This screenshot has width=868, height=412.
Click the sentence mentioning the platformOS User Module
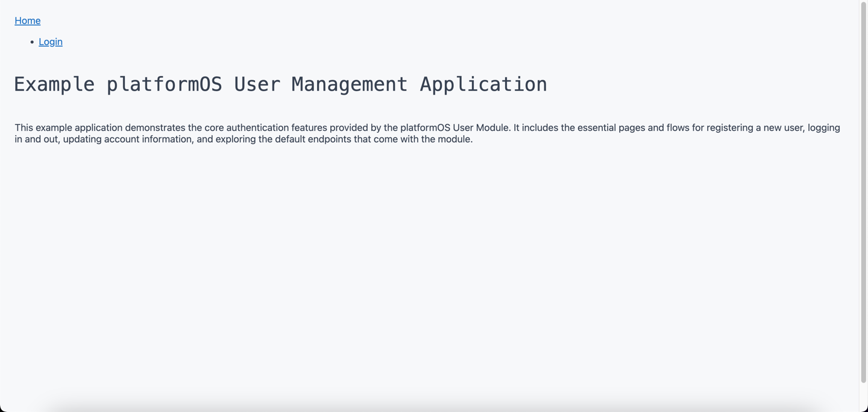pos(422,127)
